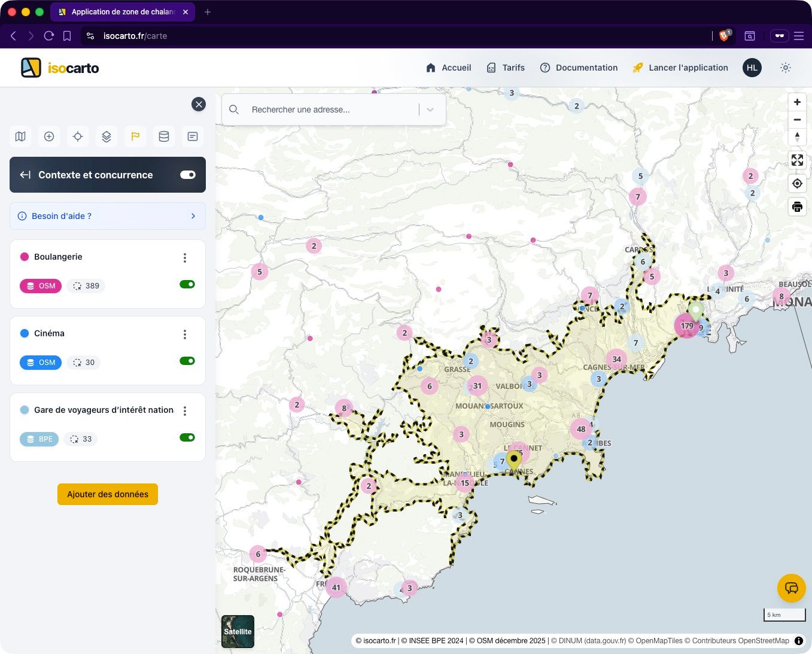This screenshot has height=654, width=812.
Task: Print the map using the printer control
Action: click(x=797, y=206)
